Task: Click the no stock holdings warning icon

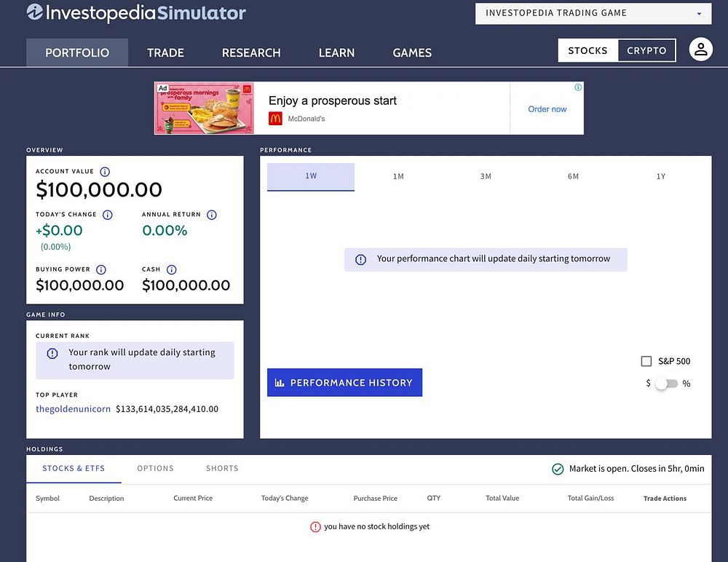Action: 315,527
